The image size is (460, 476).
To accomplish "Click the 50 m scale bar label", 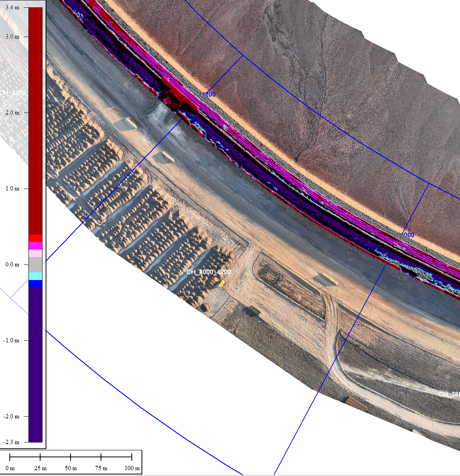I will tap(71, 468).
